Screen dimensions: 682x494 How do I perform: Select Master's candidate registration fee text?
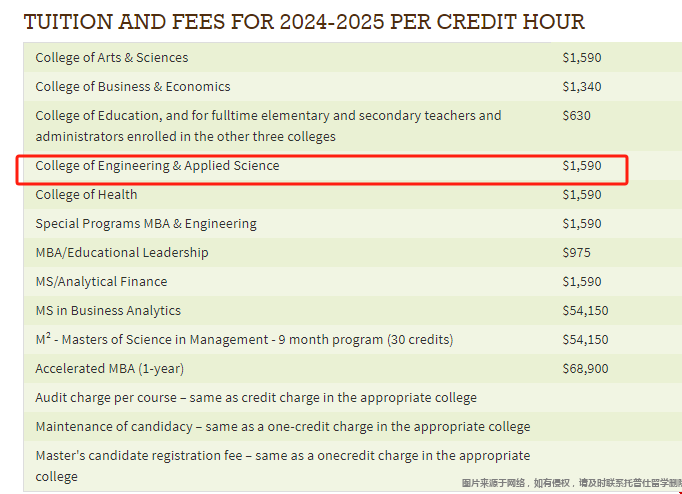pyautogui.click(x=283, y=466)
